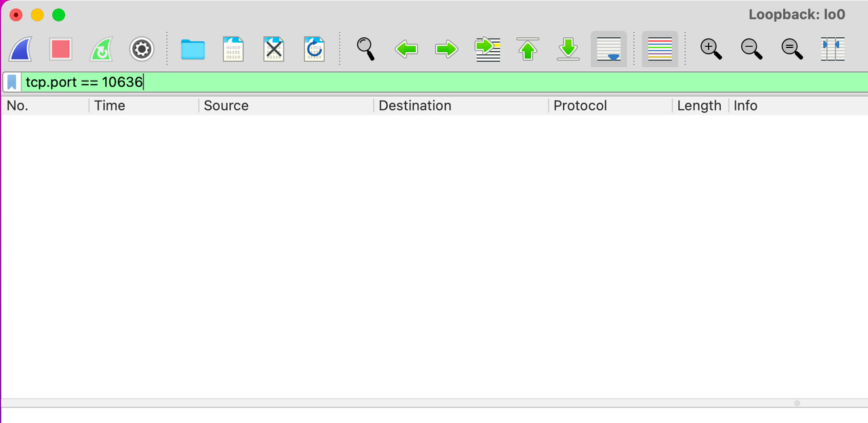Restart the current capture
The width and height of the screenshot is (868, 423).
click(101, 49)
